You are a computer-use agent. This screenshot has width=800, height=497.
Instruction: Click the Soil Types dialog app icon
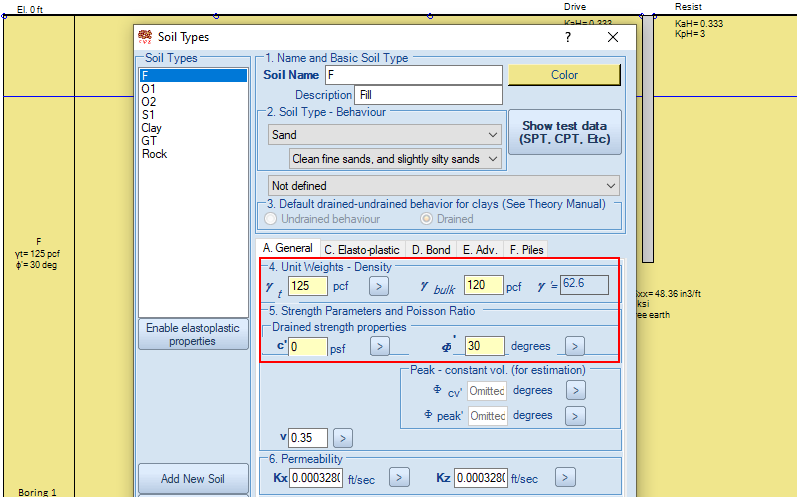145,37
